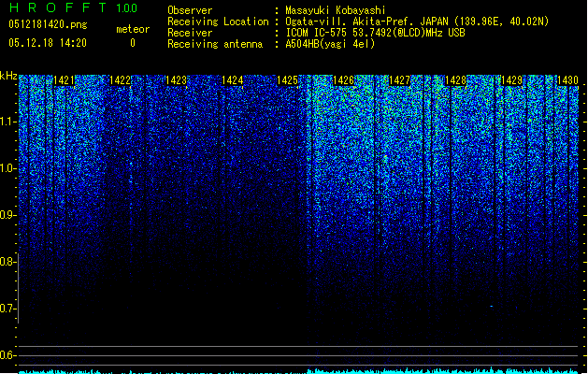Click the 1429 time marker

coord(511,80)
